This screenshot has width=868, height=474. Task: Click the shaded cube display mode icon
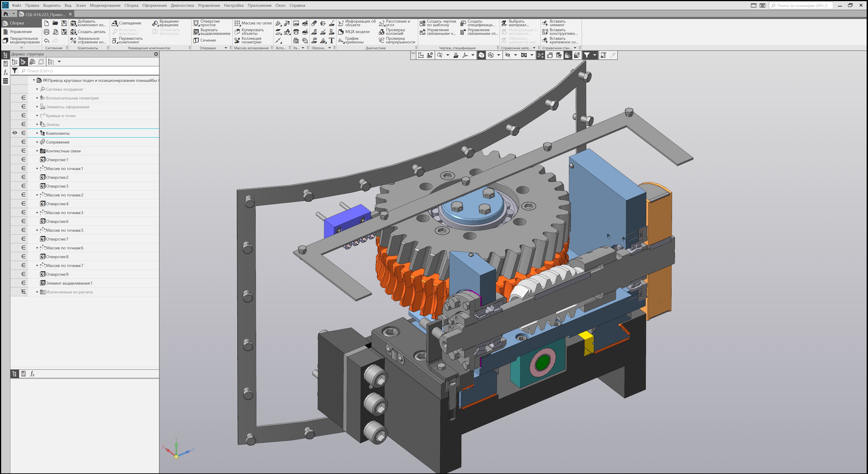tap(481, 55)
